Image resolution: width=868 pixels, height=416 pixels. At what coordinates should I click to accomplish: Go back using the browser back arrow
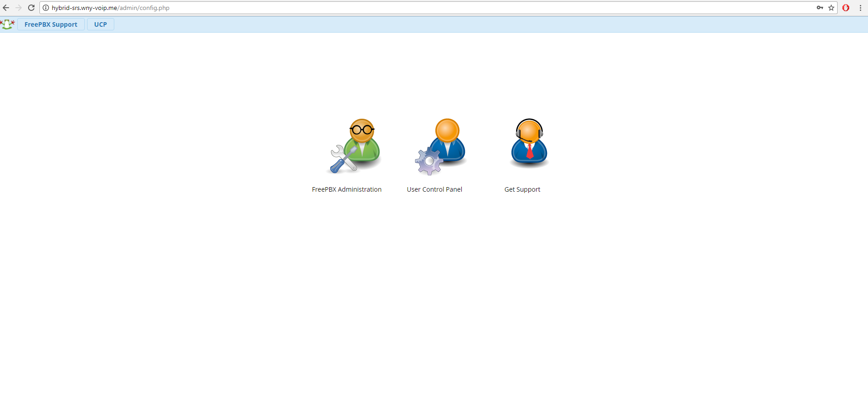click(x=6, y=8)
